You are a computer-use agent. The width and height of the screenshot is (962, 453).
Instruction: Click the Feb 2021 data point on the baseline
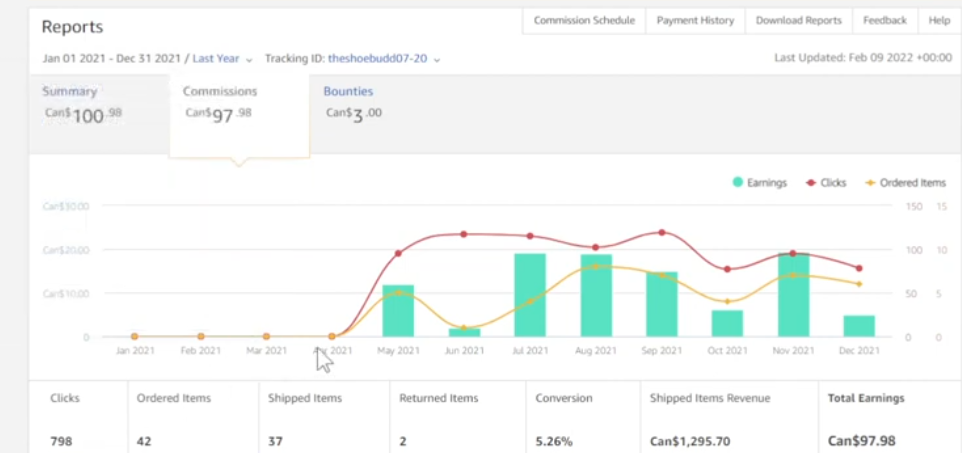[201, 336]
